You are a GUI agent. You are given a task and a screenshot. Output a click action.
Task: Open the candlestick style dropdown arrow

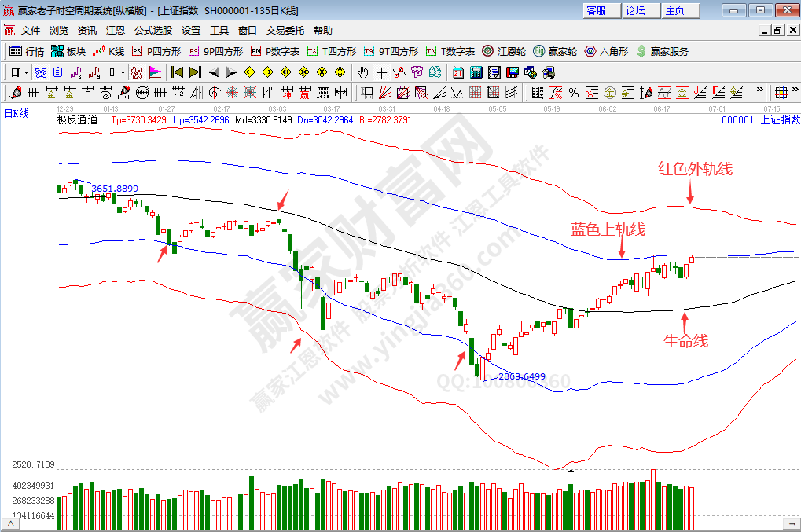(123, 72)
